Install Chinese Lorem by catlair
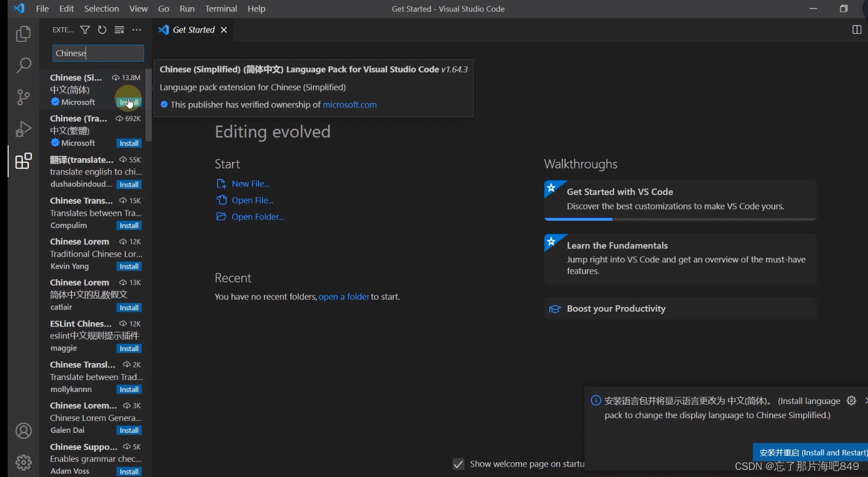The width and height of the screenshot is (868, 477). [129, 308]
